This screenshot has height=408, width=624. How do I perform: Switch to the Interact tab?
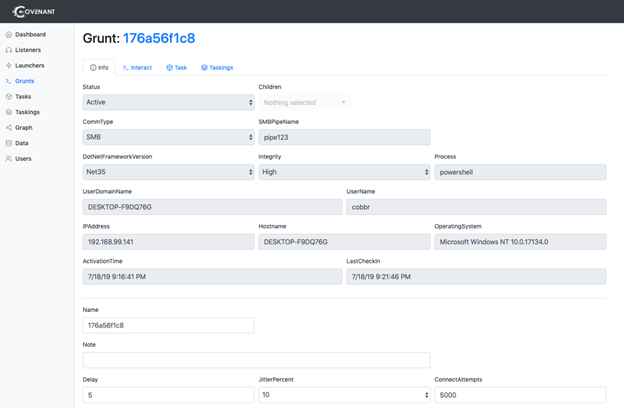(137, 68)
